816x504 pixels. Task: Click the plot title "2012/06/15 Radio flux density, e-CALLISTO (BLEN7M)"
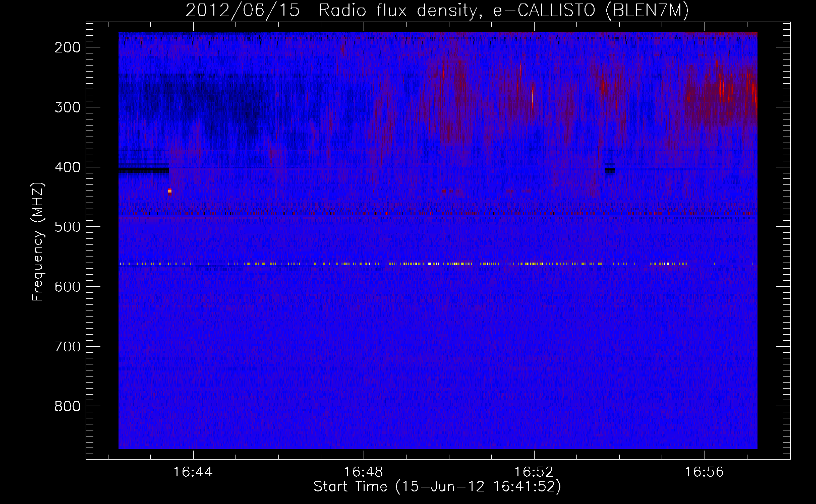coord(437,10)
